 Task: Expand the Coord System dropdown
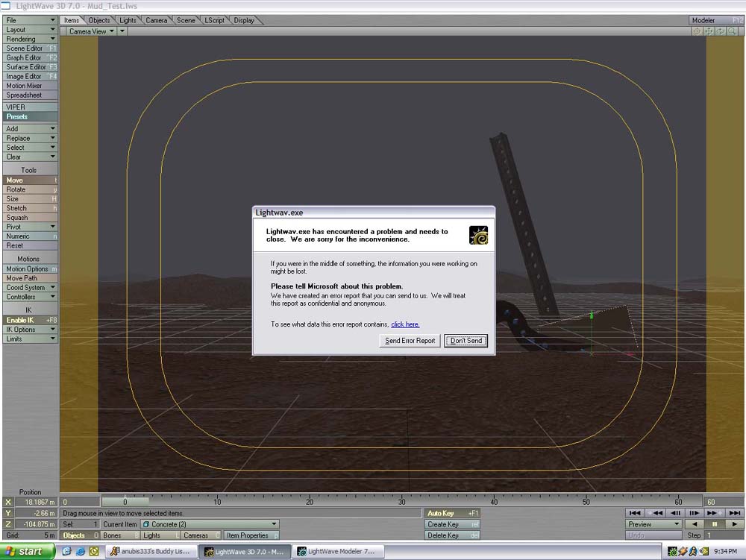click(x=30, y=288)
